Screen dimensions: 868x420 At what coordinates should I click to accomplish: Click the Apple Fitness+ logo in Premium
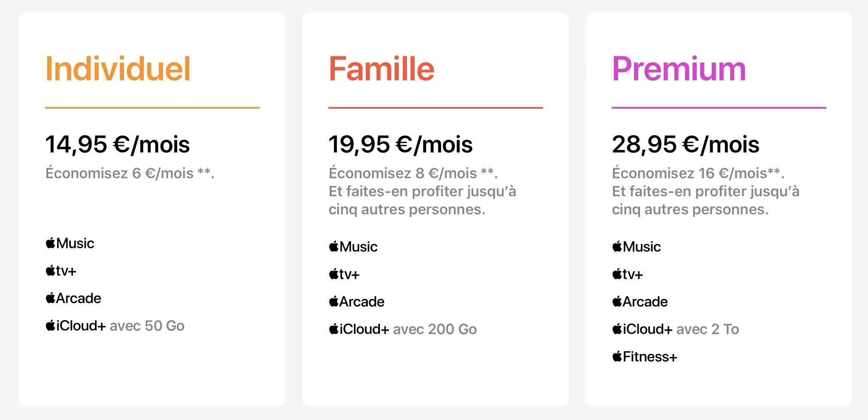pos(645,356)
